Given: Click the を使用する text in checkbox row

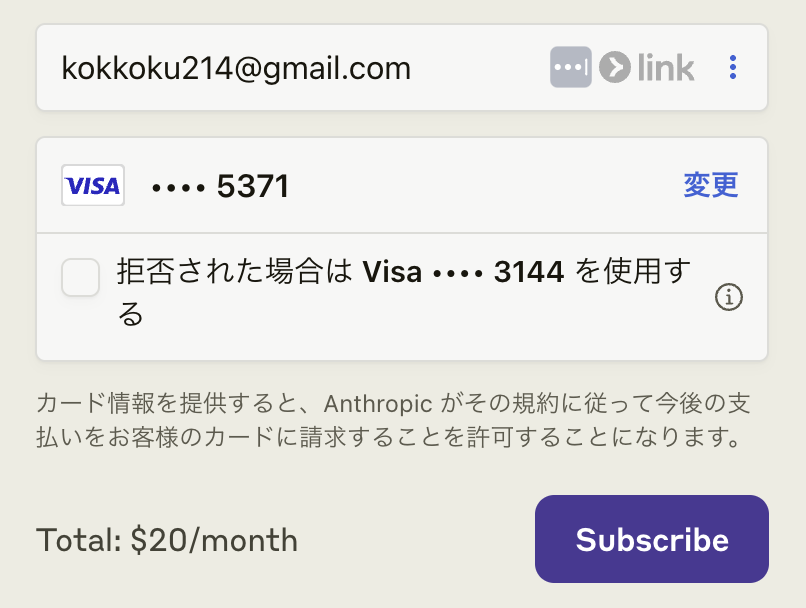Looking at the screenshot, I should tap(633, 272).
